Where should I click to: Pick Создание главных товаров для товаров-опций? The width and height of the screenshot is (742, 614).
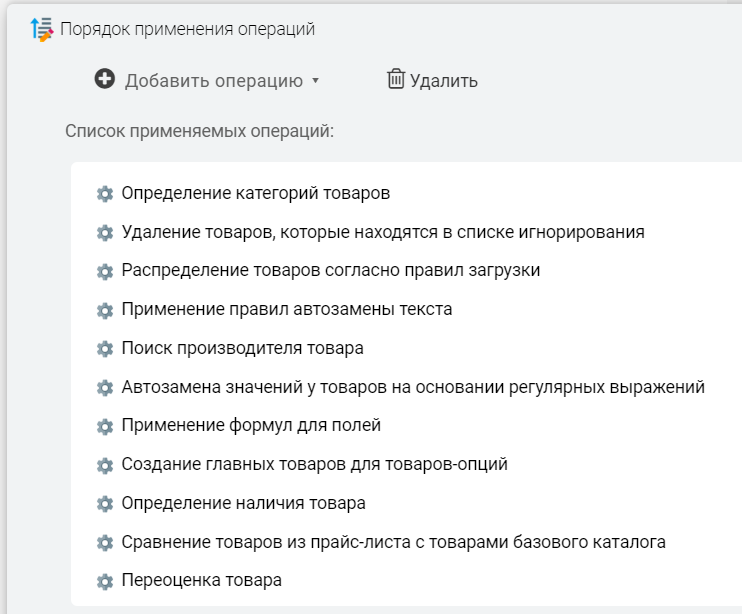(x=314, y=465)
